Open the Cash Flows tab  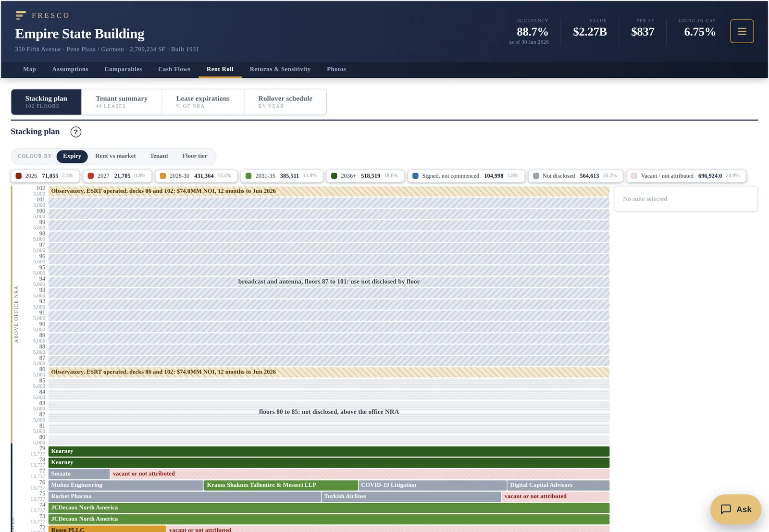pyautogui.click(x=174, y=69)
